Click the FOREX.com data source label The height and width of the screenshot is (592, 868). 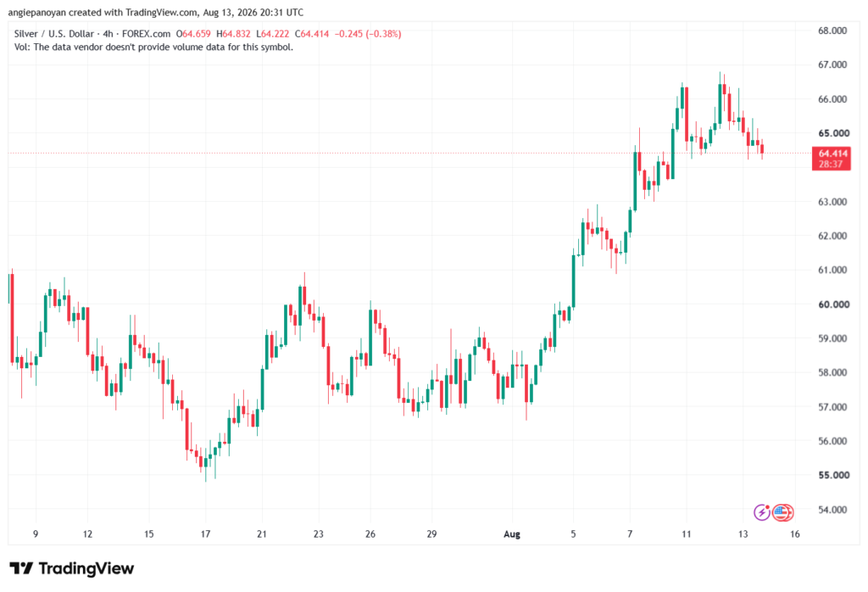click(146, 34)
